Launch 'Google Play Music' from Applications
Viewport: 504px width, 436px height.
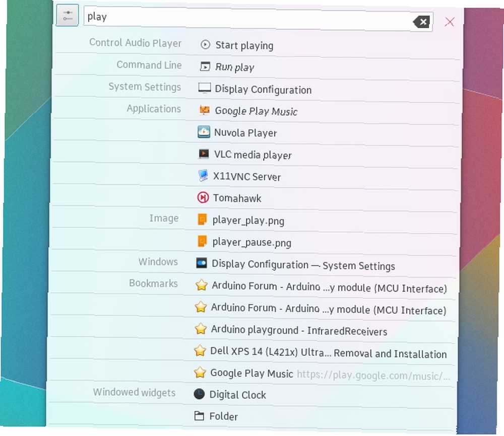click(256, 111)
